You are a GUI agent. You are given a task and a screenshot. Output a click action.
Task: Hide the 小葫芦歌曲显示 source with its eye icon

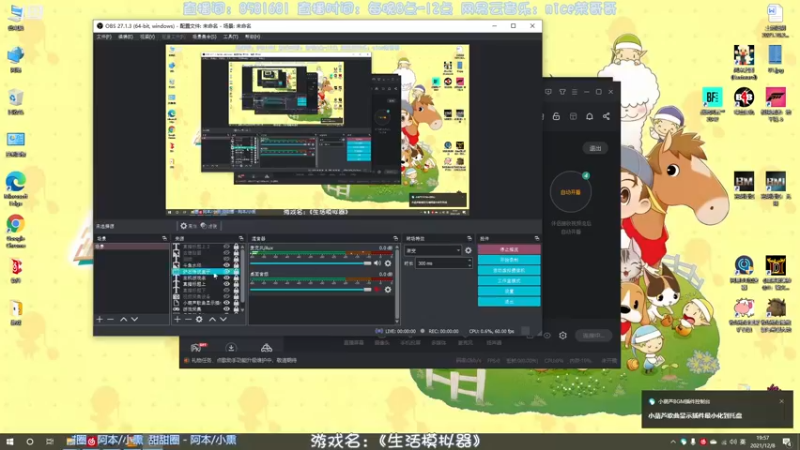click(x=227, y=303)
